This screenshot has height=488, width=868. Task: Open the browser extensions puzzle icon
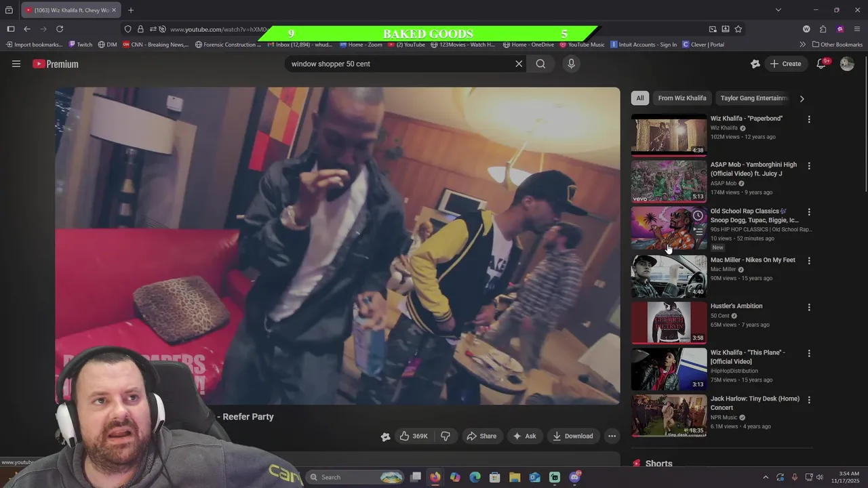[x=823, y=29]
